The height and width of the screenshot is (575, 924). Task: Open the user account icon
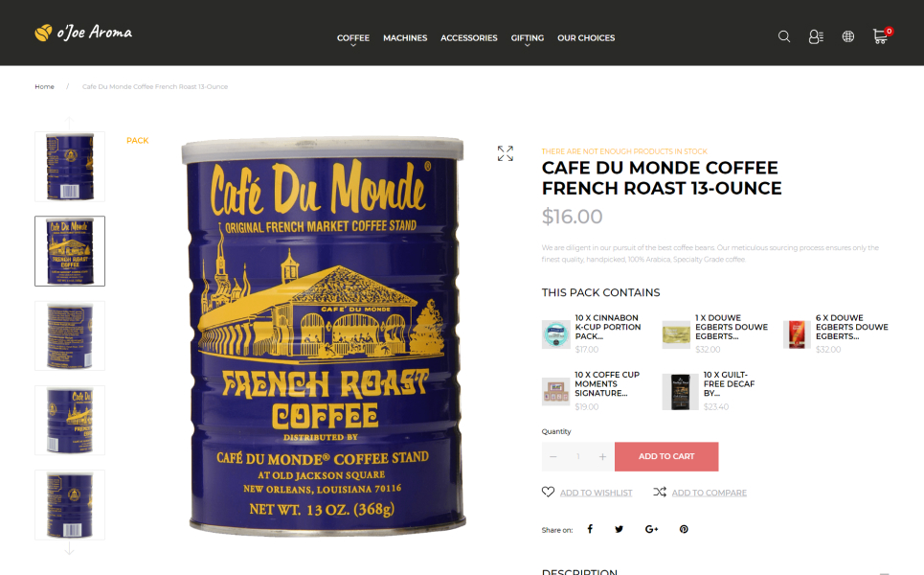tap(816, 36)
